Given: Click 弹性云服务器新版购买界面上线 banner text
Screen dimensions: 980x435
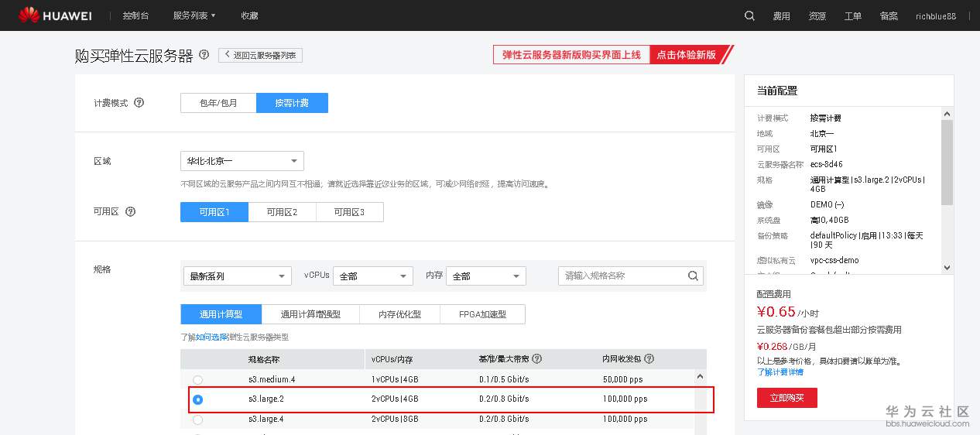Looking at the screenshot, I should tap(572, 55).
